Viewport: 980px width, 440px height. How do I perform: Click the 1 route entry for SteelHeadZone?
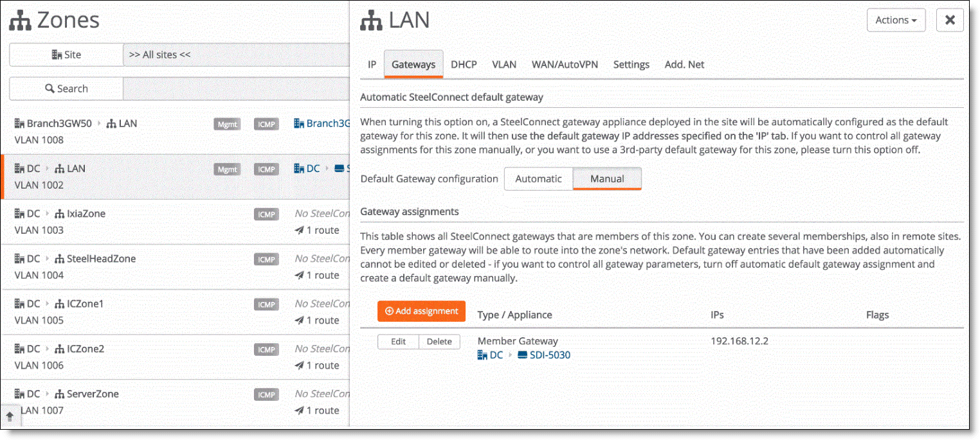click(x=316, y=275)
